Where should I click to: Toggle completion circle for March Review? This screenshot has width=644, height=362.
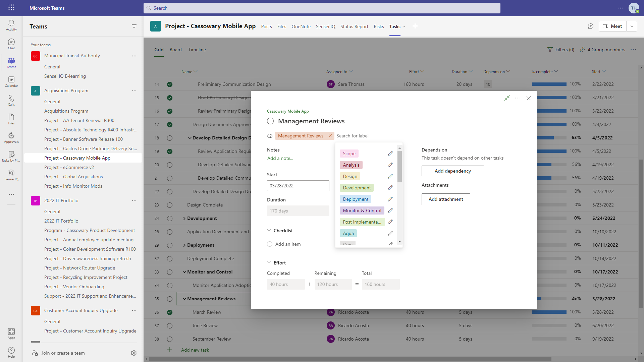coord(170,312)
